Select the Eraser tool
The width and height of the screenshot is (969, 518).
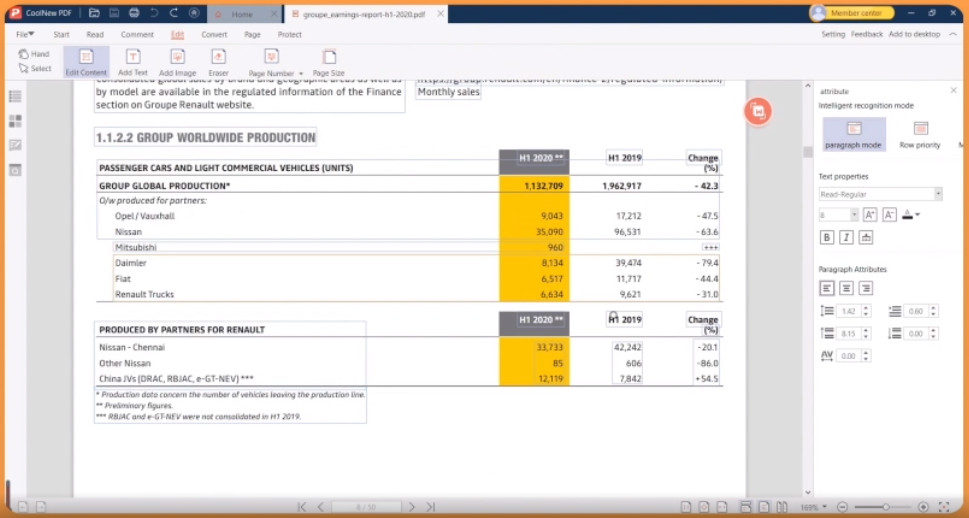click(218, 62)
